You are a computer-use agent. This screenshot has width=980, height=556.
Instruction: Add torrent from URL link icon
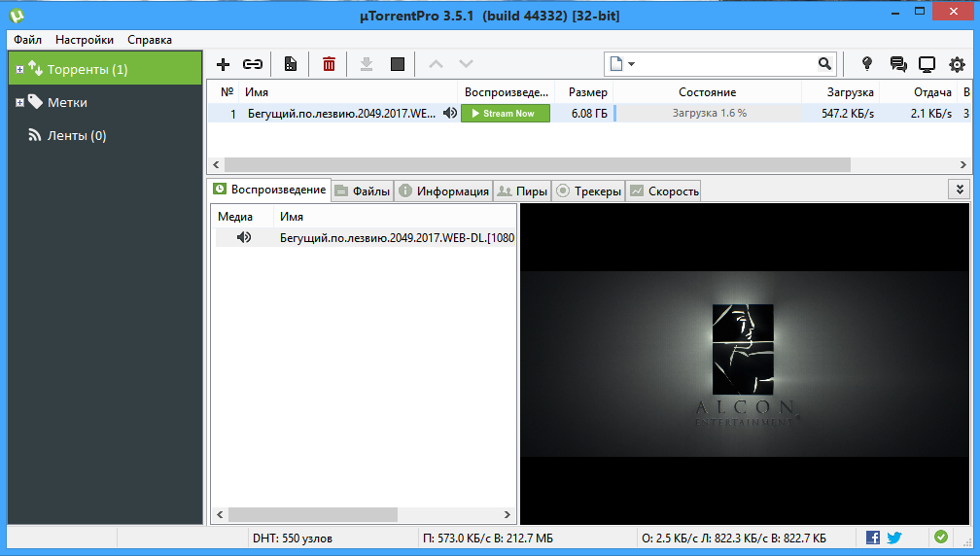253,64
